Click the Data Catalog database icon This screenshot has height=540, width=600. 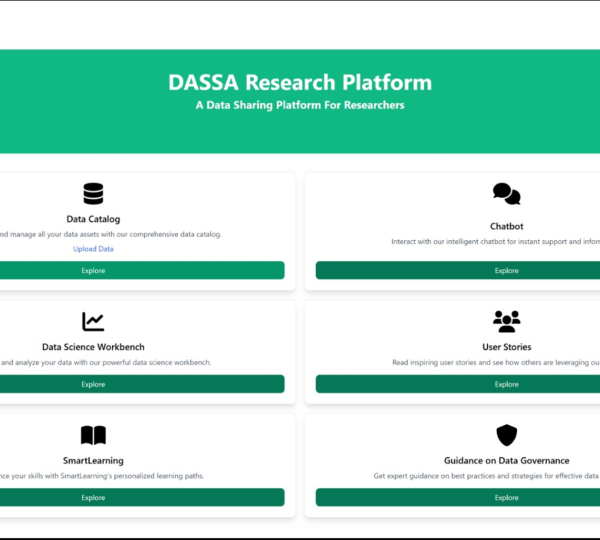(x=93, y=194)
